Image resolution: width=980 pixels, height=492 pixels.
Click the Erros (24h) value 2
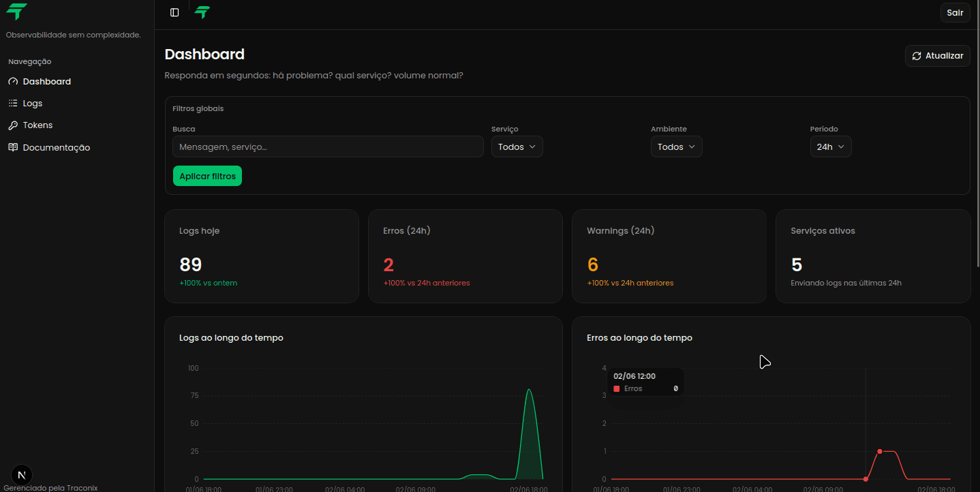pos(388,264)
